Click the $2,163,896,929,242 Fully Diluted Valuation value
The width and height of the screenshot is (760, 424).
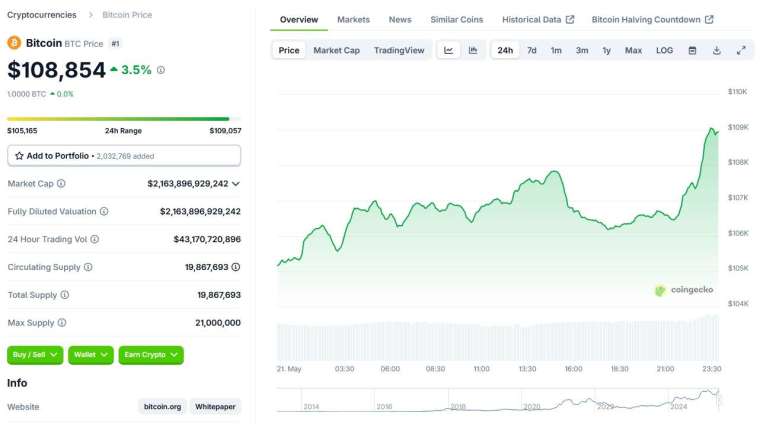[x=200, y=212]
